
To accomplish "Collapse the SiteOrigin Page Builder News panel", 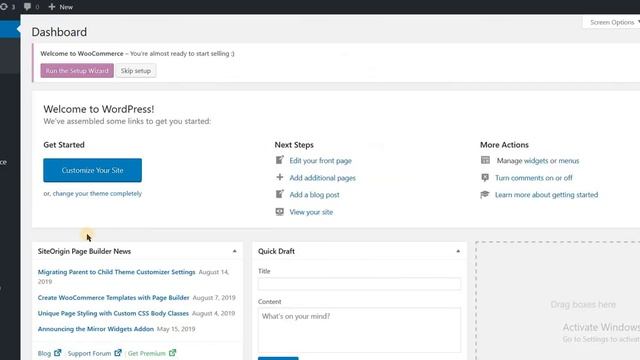I will click(x=234, y=251).
